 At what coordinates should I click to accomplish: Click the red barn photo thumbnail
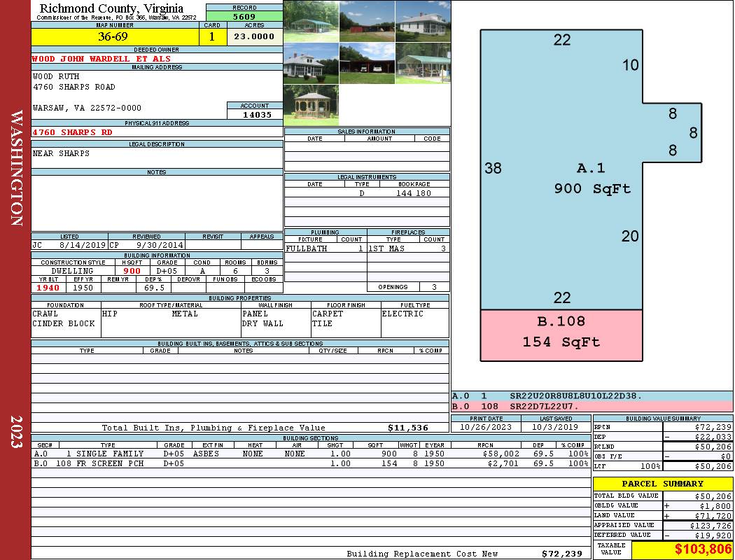click(367, 21)
